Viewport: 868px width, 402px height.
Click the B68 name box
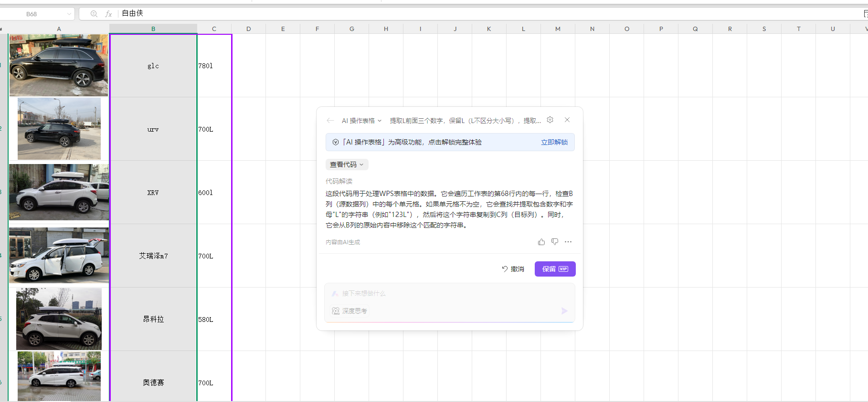(x=32, y=14)
